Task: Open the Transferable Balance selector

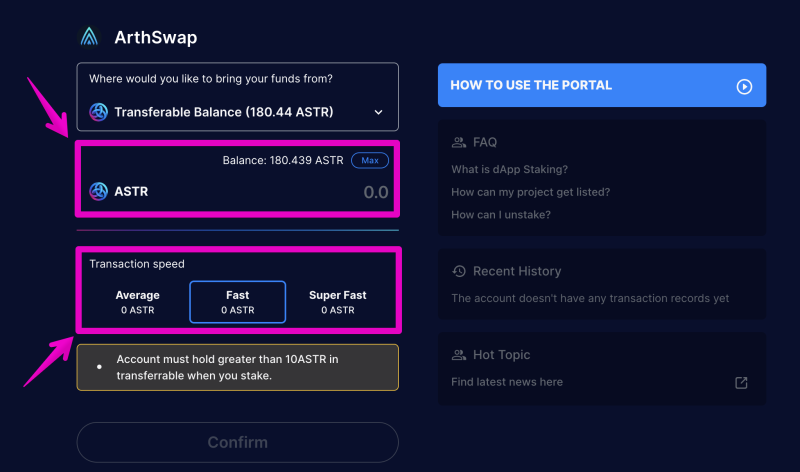Action: tap(237, 112)
